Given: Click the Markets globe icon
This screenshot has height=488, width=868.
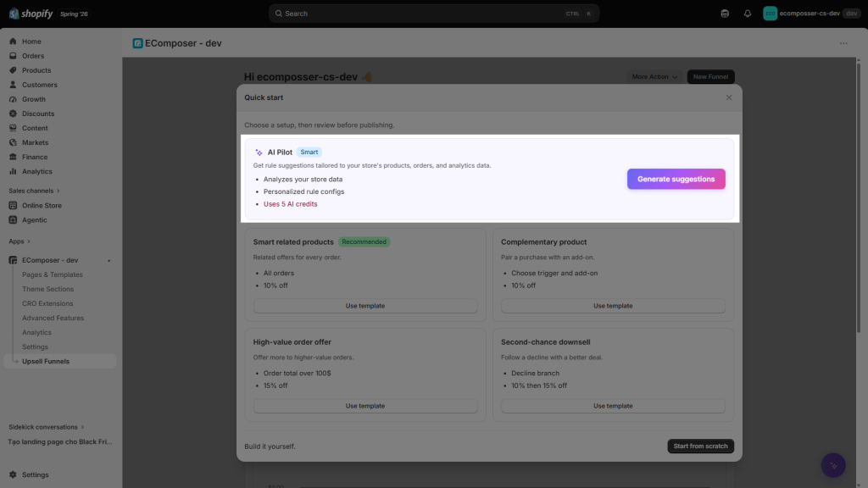Looking at the screenshot, I should pos(13,142).
